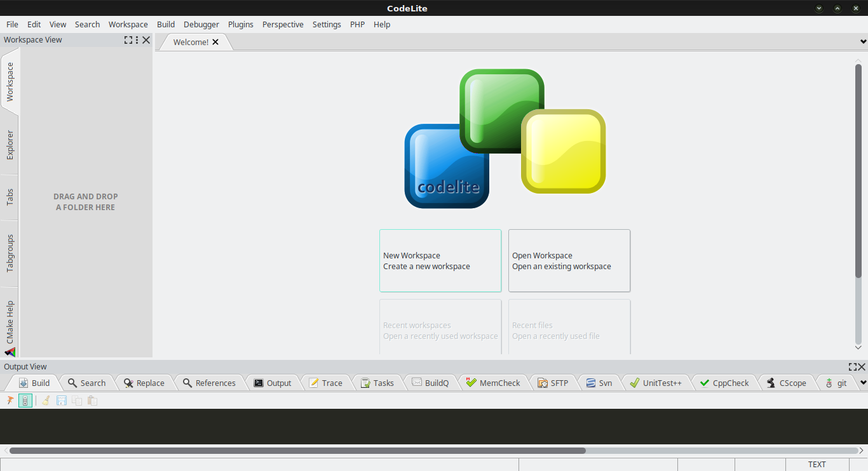Image resolution: width=868 pixels, height=471 pixels.
Task: Select the CMake Help sidebar tab
Action: tap(10, 324)
